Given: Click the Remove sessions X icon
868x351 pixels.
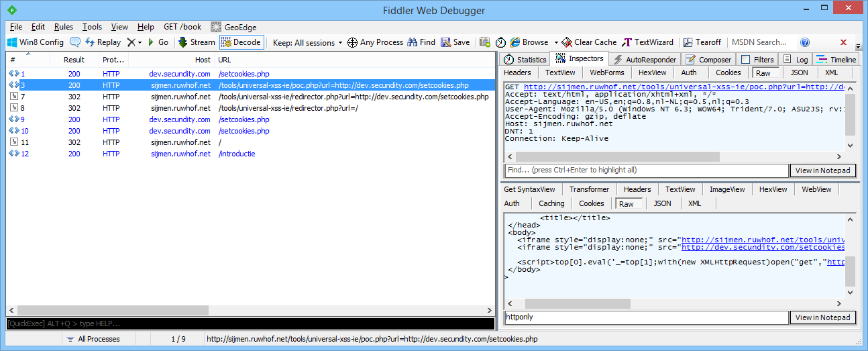Looking at the screenshot, I should (x=131, y=42).
